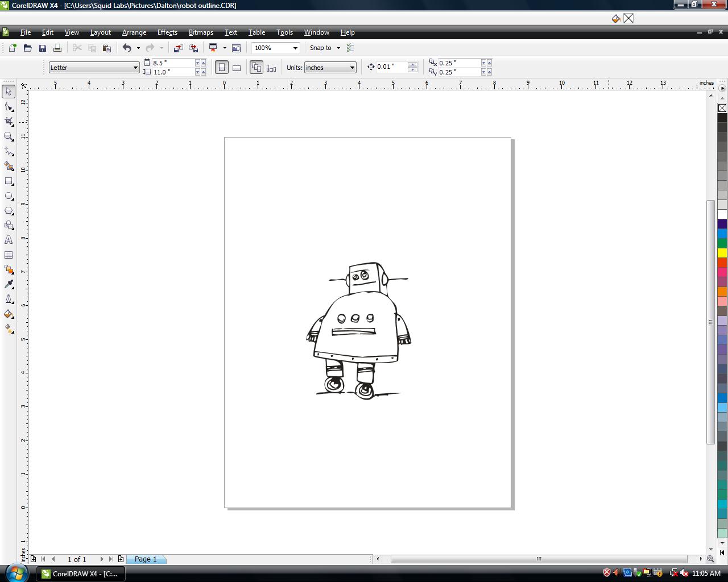This screenshot has height=582, width=728.
Task: Go to the next page arrow
Action: [102, 559]
